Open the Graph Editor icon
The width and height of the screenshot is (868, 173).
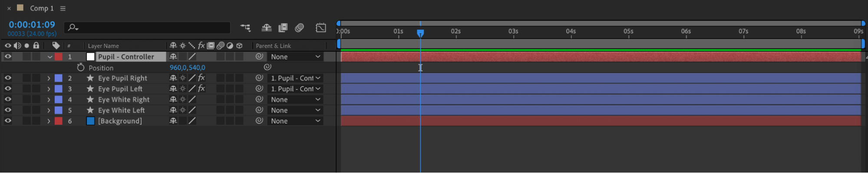pos(321,28)
